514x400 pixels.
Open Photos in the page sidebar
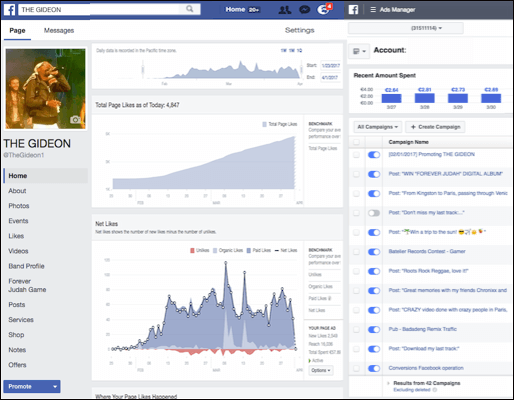tap(19, 206)
